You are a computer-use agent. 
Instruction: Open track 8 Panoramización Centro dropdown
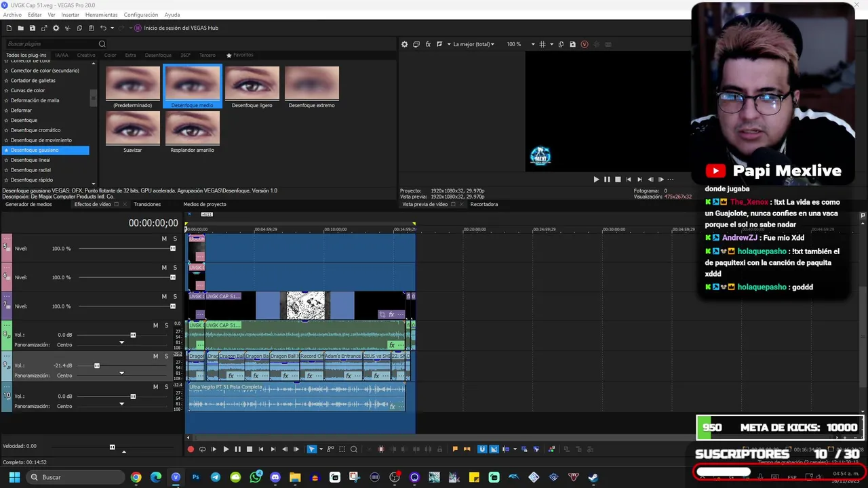coord(121,343)
